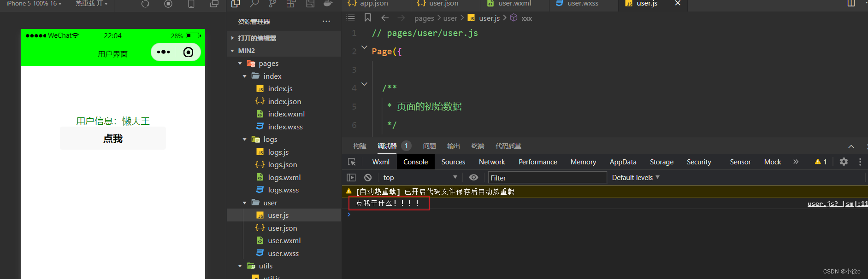This screenshot has height=279, width=868.
Task: Expand the 打开的编辑器 section
Action: [284, 38]
